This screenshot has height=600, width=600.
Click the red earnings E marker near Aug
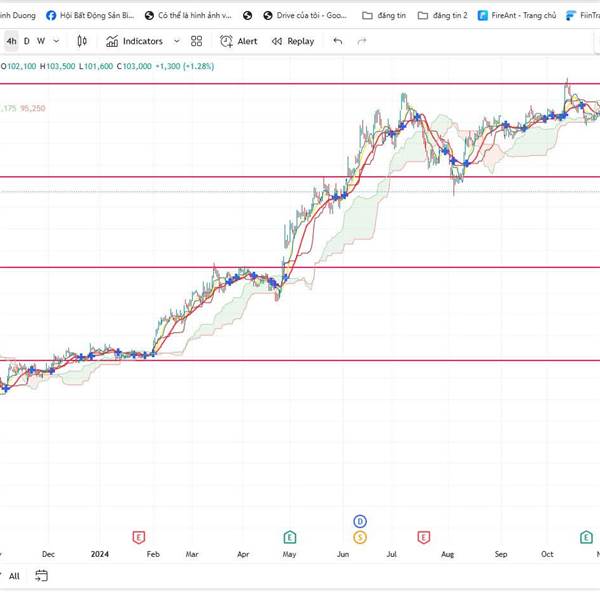(424, 537)
